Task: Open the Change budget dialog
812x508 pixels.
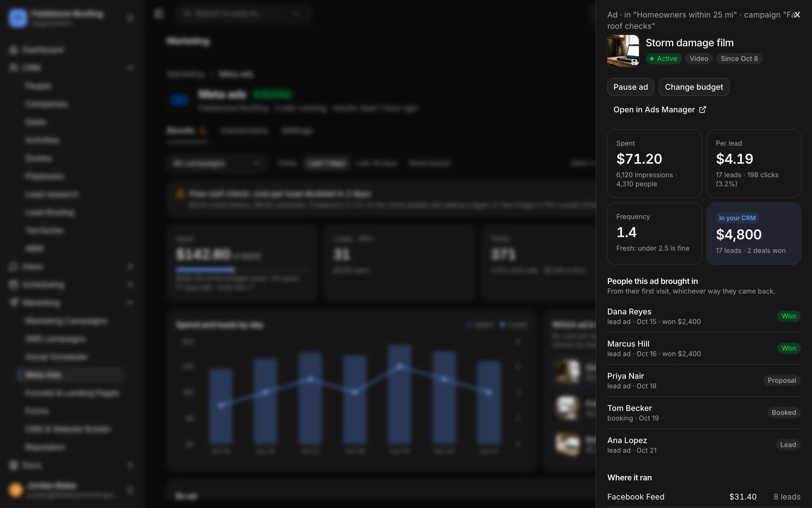Action: [694, 87]
